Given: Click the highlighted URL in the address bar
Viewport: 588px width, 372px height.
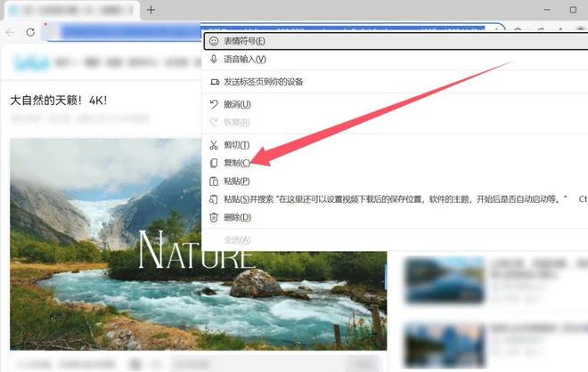Looking at the screenshot, I should (x=273, y=32).
